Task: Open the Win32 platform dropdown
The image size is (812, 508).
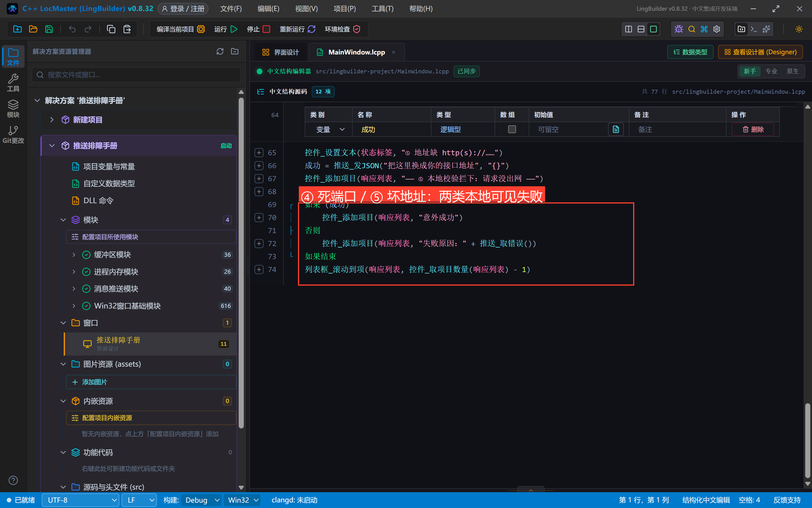Action: [x=242, y=500]
